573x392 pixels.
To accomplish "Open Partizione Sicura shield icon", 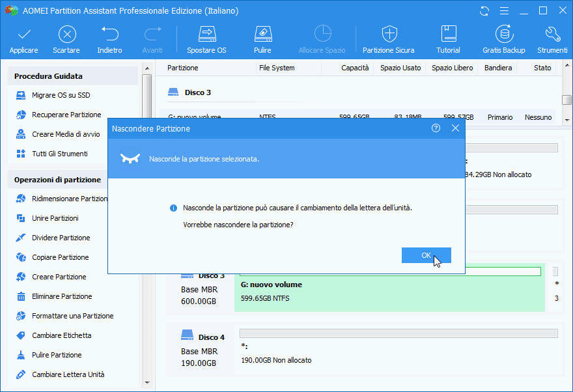I will [389, 40].
